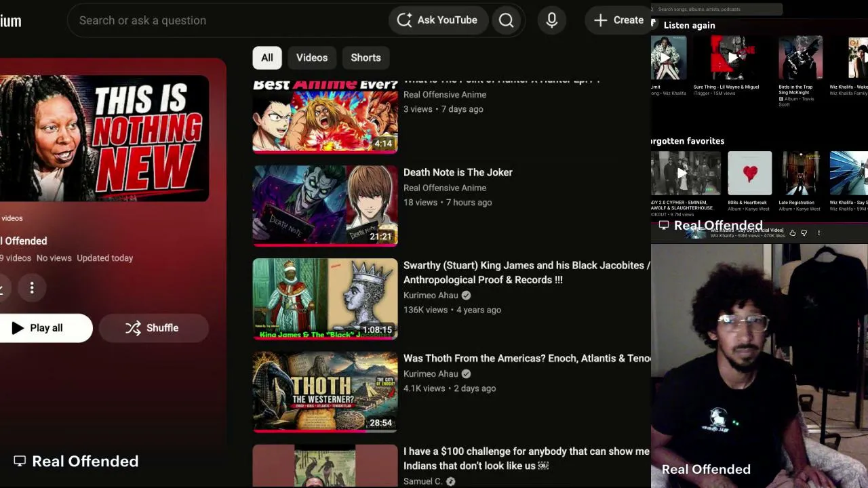The height and width of the screenshot is (488, 868).
Task: Select the All filter chip
Action: tap(267, 58)
